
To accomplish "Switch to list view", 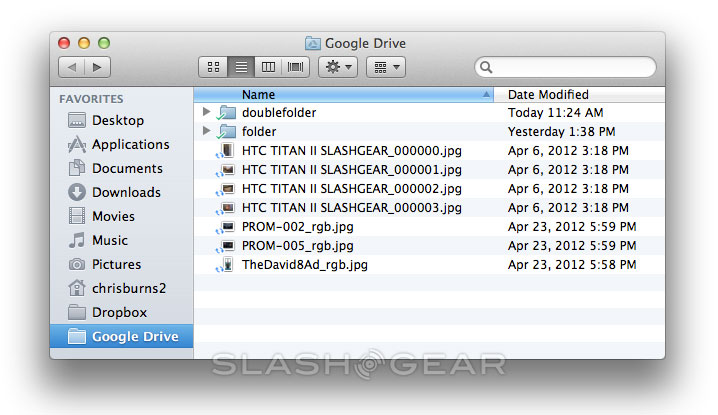I will [241, 67].
